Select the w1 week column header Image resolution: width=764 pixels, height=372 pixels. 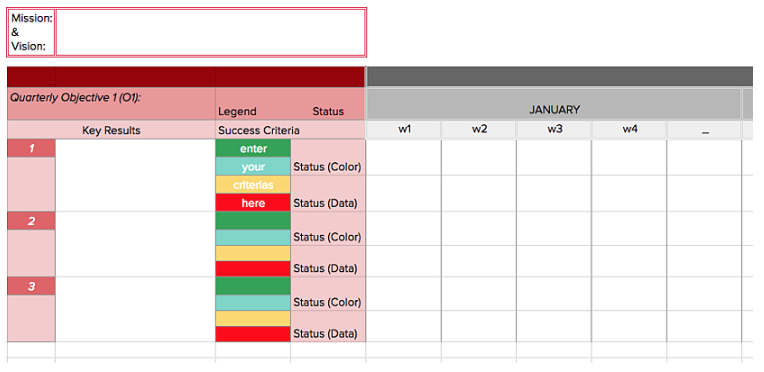point(404,130)
